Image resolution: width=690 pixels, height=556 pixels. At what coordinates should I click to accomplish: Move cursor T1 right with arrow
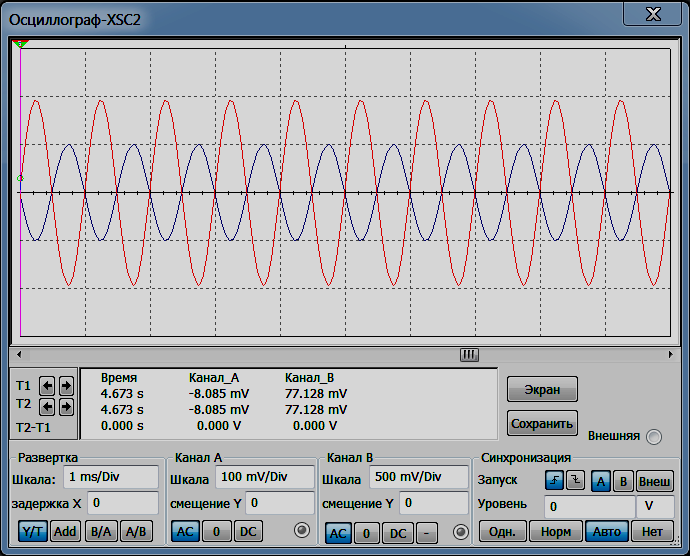coord(66,386)
